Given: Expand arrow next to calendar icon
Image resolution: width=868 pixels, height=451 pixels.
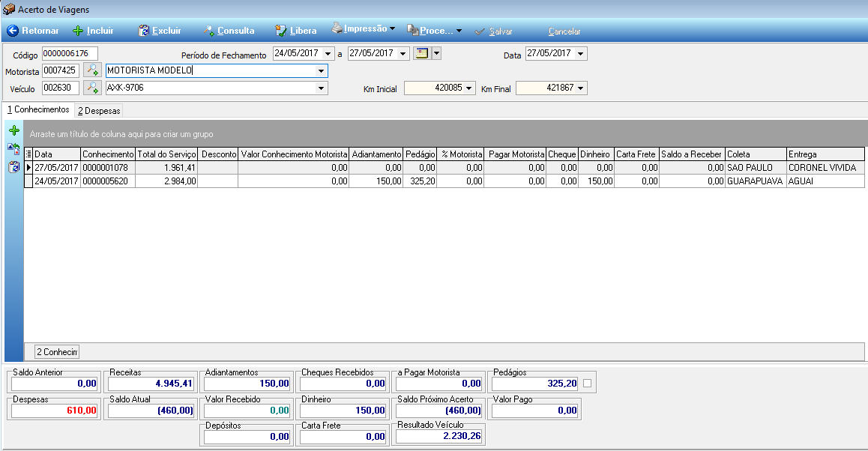Looking at the screenshot, I should (436, 54).
